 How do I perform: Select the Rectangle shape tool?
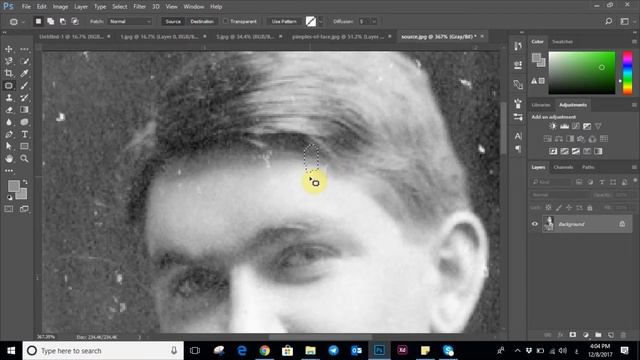pos(24,146)
